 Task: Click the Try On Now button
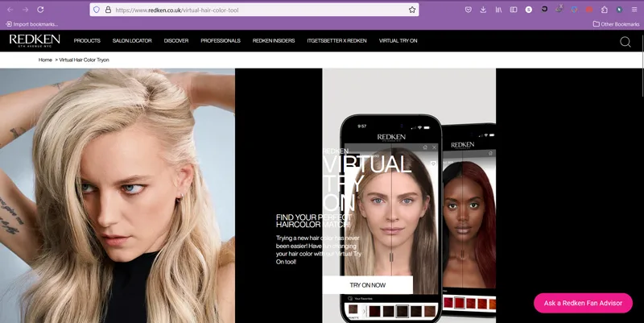point(368,285)
